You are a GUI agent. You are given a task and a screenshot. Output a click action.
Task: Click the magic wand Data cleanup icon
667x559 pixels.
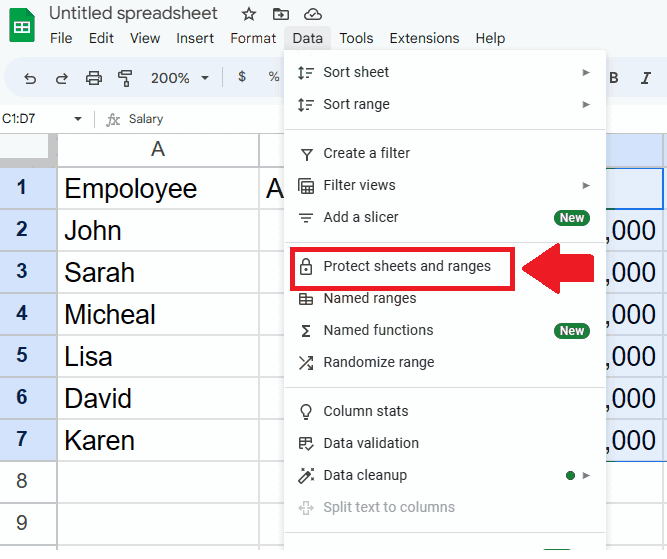[x=306, y=476]
